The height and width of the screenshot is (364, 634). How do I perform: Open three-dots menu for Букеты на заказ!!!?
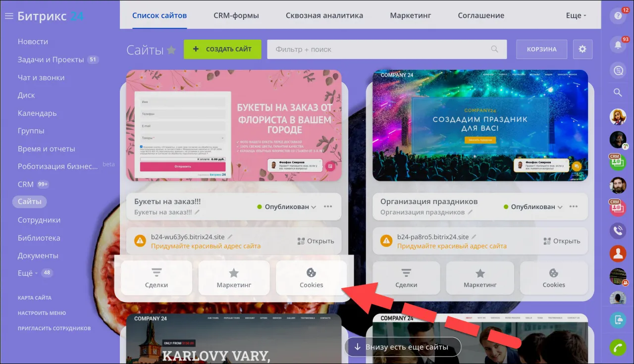click(x=328, y=207)
